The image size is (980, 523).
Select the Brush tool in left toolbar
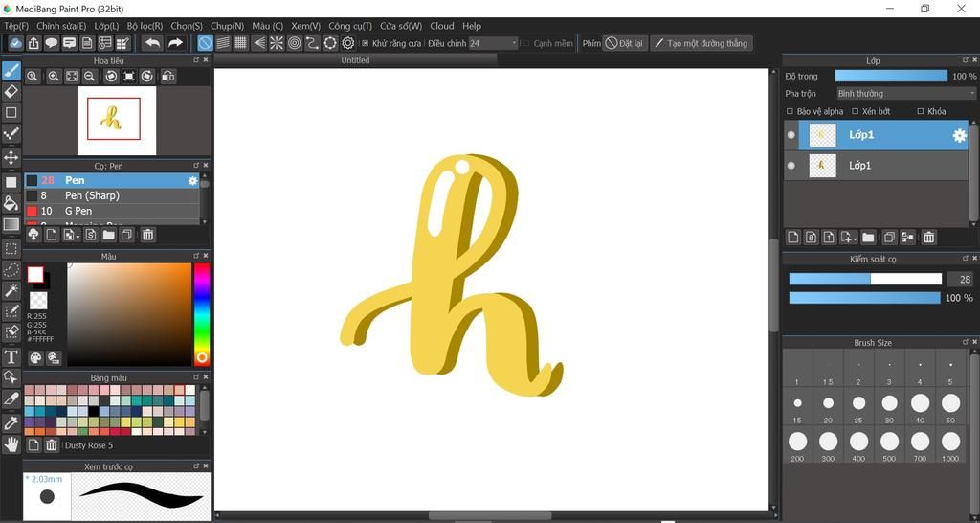(x=11, y=71)
